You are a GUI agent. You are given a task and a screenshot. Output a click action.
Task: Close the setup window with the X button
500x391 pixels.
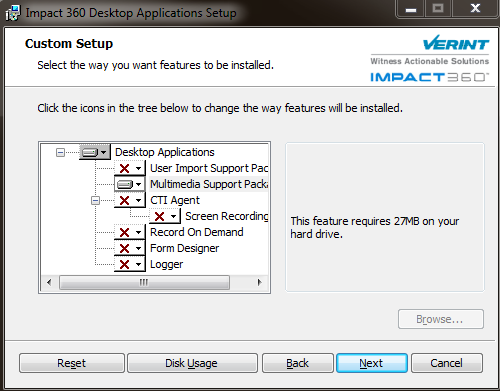[x=475, y=9]
